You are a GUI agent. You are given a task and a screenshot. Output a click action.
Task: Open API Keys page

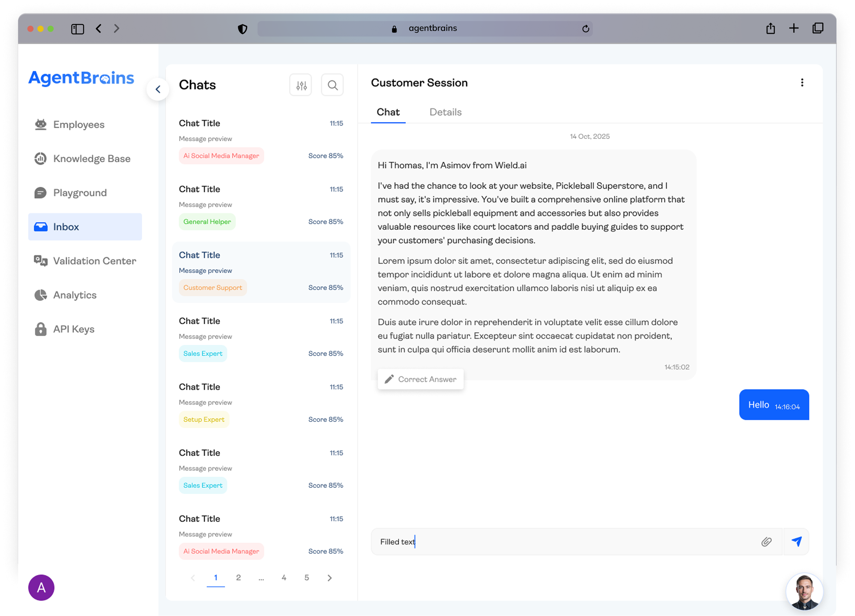click(x=73, y=329)
